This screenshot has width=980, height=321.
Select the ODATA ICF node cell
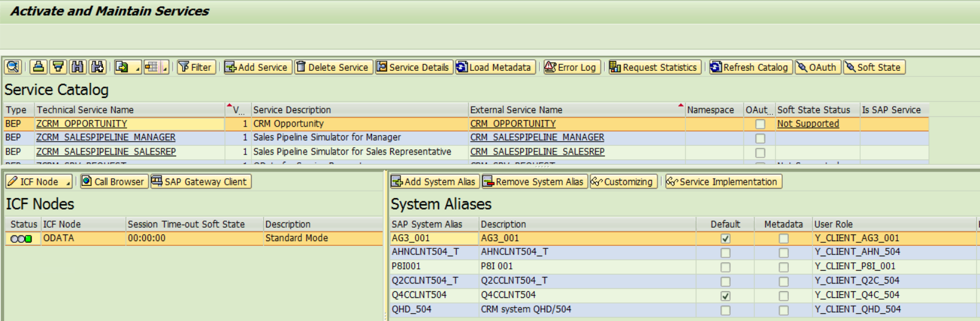[83, 238]
